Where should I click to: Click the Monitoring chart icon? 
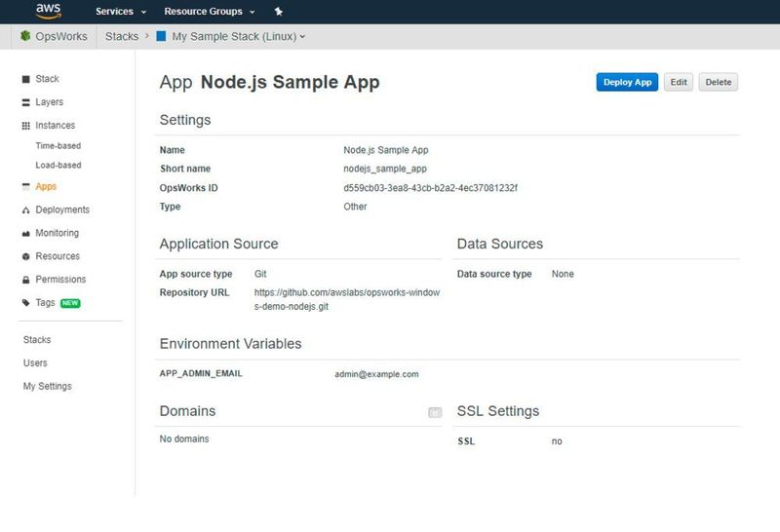[26, 233]
